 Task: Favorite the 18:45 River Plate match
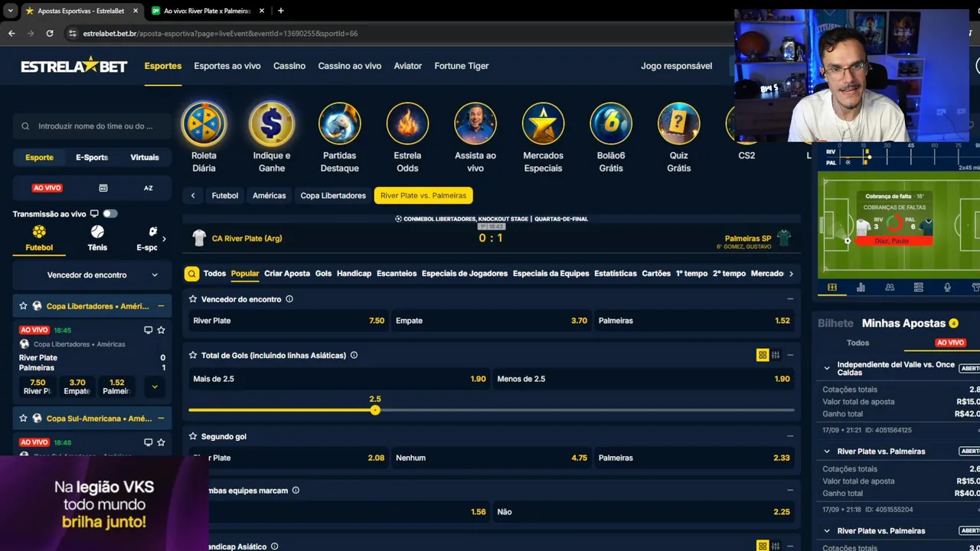click(x=161, y=331)
